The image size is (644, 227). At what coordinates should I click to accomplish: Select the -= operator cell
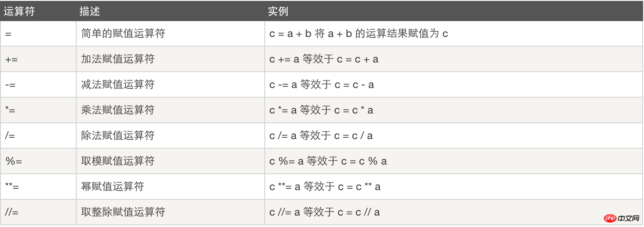(38, 85)
